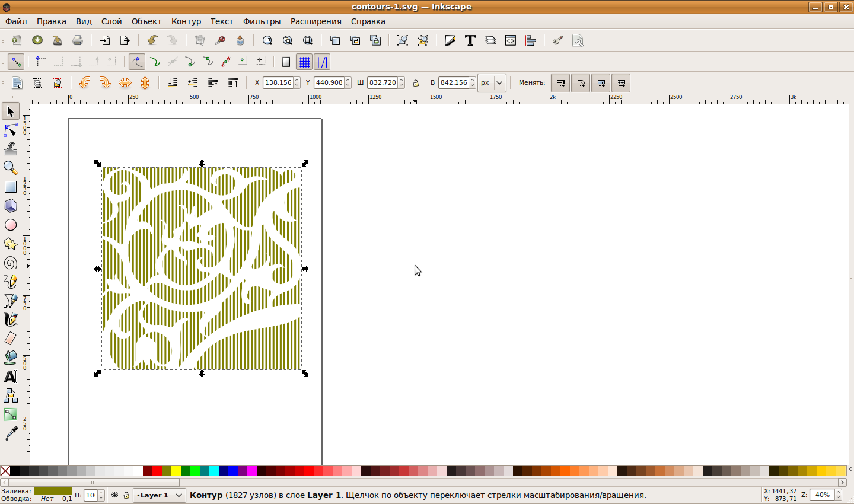Toggle snap to page border
This screenshot has height=504, width=854.
pos(286,62)
